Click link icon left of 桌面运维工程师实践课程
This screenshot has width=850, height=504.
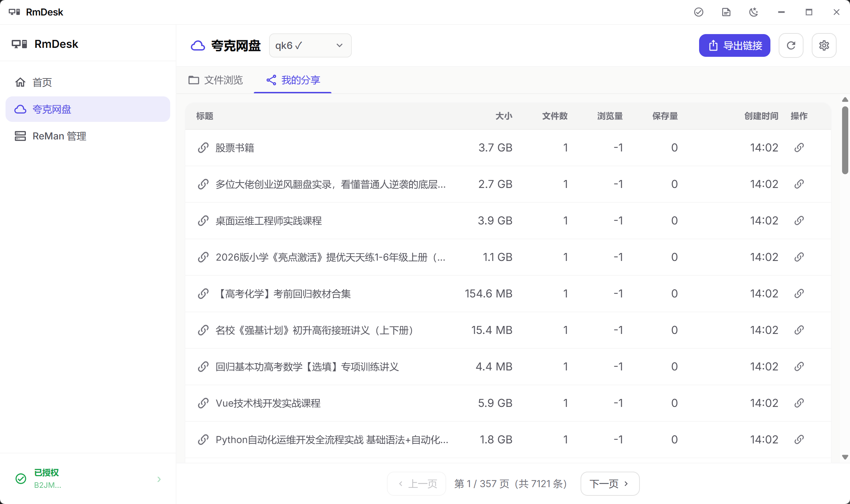(x=203, y=221)
